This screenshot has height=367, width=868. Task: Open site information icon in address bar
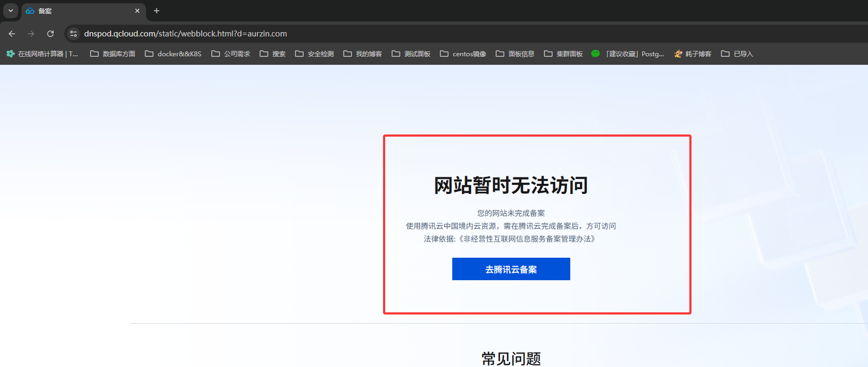73,34
